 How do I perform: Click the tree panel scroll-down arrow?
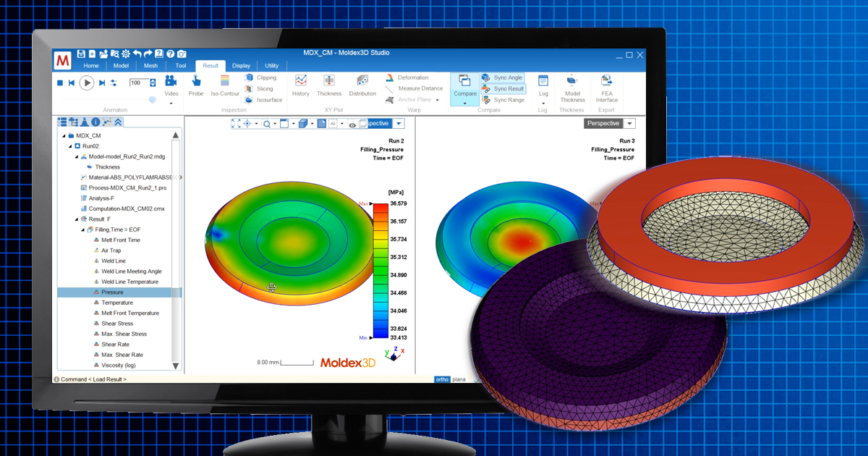176,367
